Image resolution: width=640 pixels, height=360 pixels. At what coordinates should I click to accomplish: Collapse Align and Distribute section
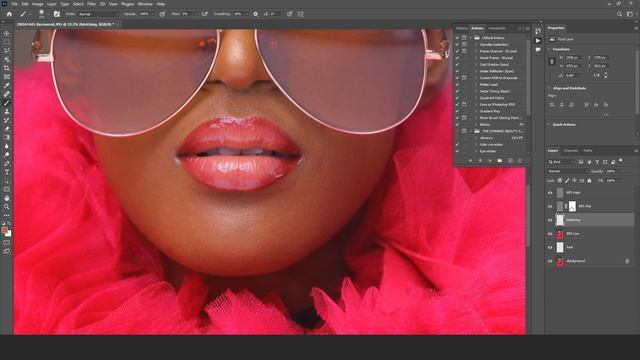(549, 88)
